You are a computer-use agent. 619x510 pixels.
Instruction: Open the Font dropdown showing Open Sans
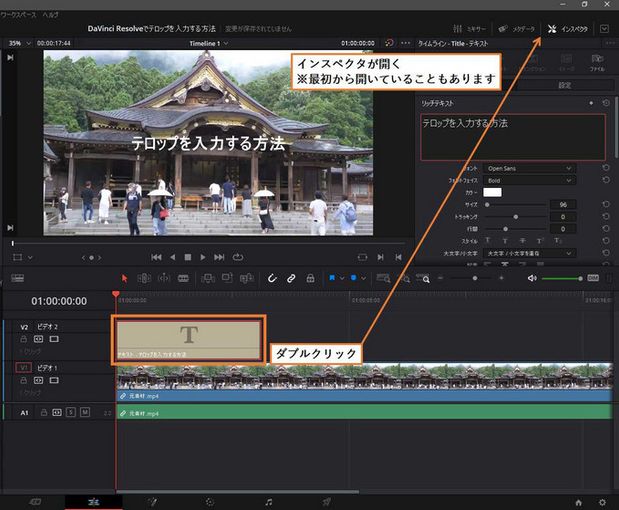click(529, 169)
